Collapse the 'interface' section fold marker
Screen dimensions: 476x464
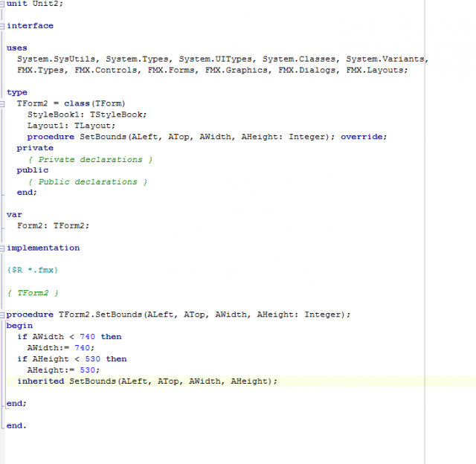click(x=2, y=27)
